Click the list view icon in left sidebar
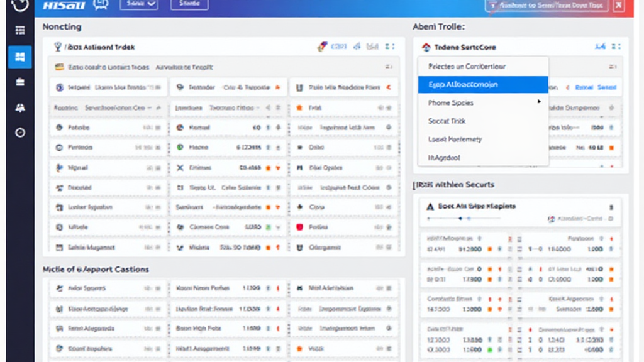The height and width of the screenshot is (362, 644). click(x=20, y=30)
